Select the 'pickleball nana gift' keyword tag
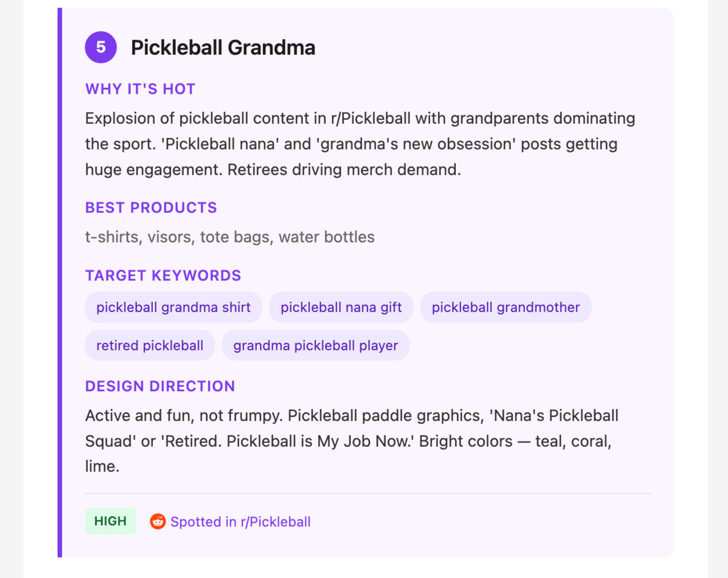The height and width of the screenshot is (578, 728). coord(341,308)
